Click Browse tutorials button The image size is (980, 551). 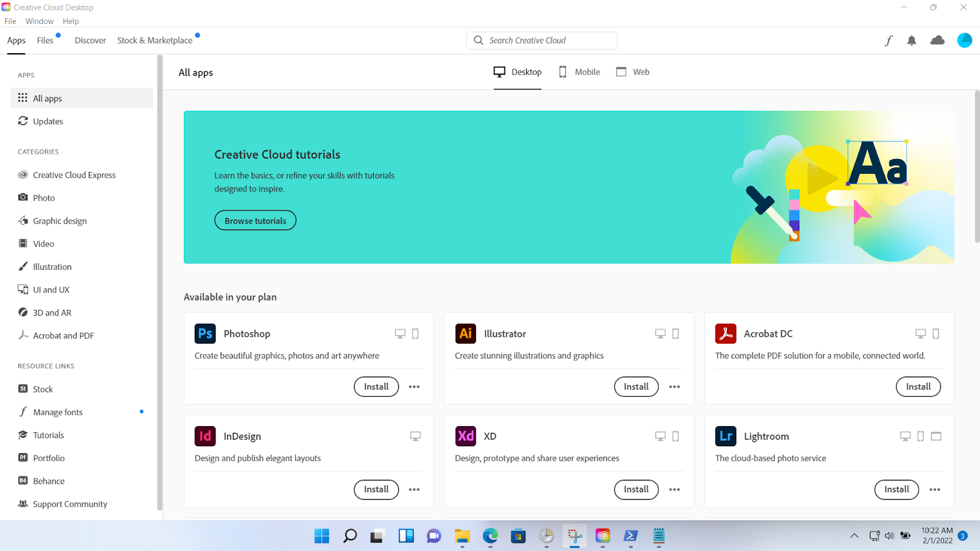pos(255,220)
